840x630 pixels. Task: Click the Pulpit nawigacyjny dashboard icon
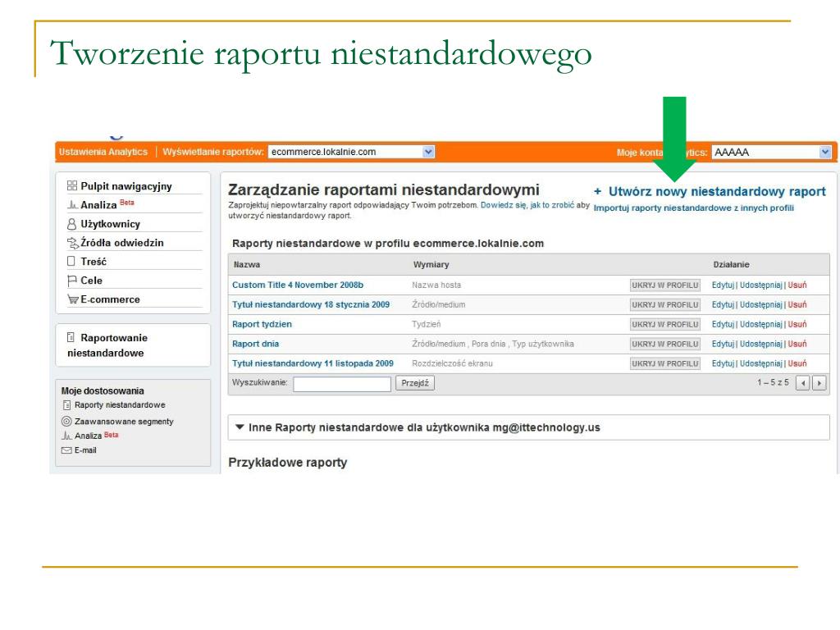tap(72, 186)
